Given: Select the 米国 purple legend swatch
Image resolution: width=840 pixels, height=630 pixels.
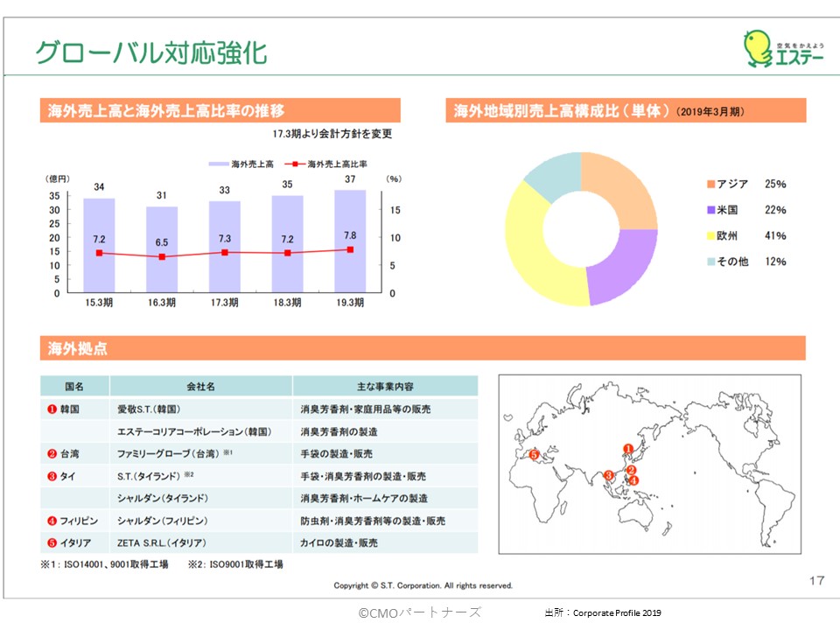Looking at the screenshot, I should click(711, 210).
